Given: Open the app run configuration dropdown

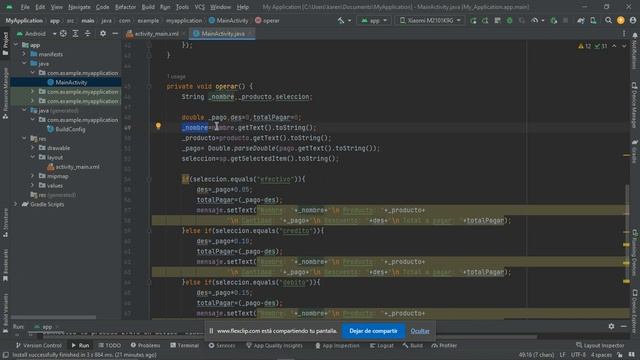Looking at the screenshot, I should [373, 20].
